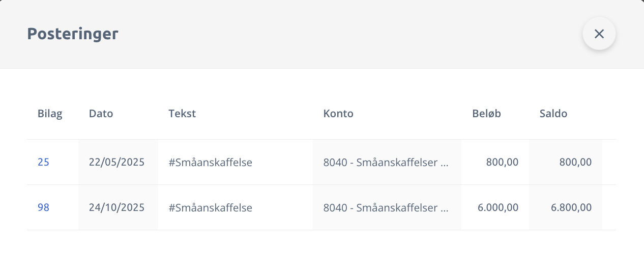Select the date 22/05/2025 cell

pyautogui.click(x=116, y=163)
